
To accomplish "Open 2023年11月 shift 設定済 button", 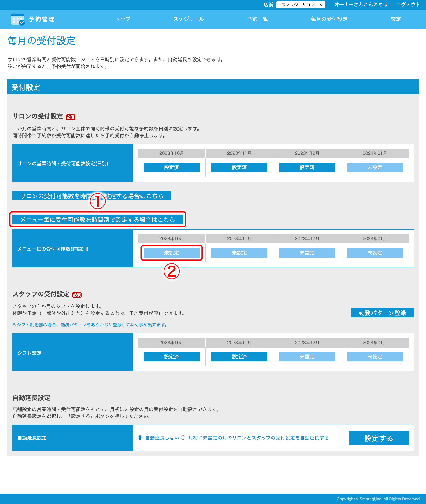I will pos(239,356).
